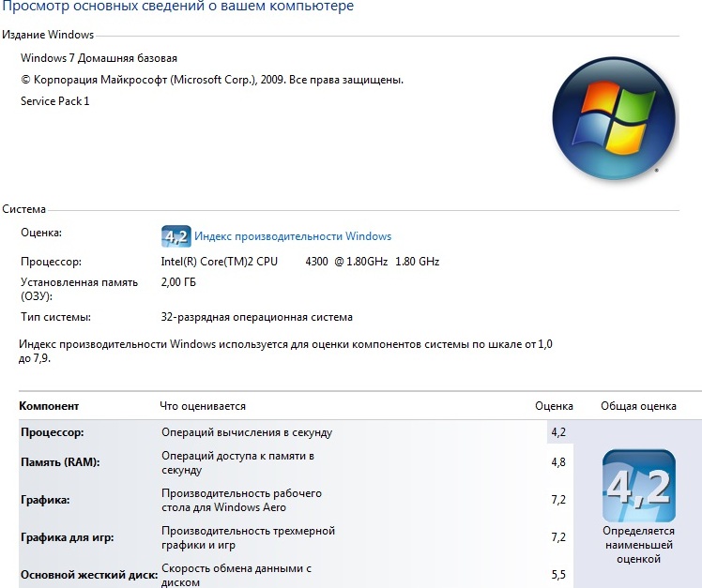Viewport: 702px width, 588px height.
Task: Click the installed memory value '2,00 ГБ'
Action: tap(178, 282)
